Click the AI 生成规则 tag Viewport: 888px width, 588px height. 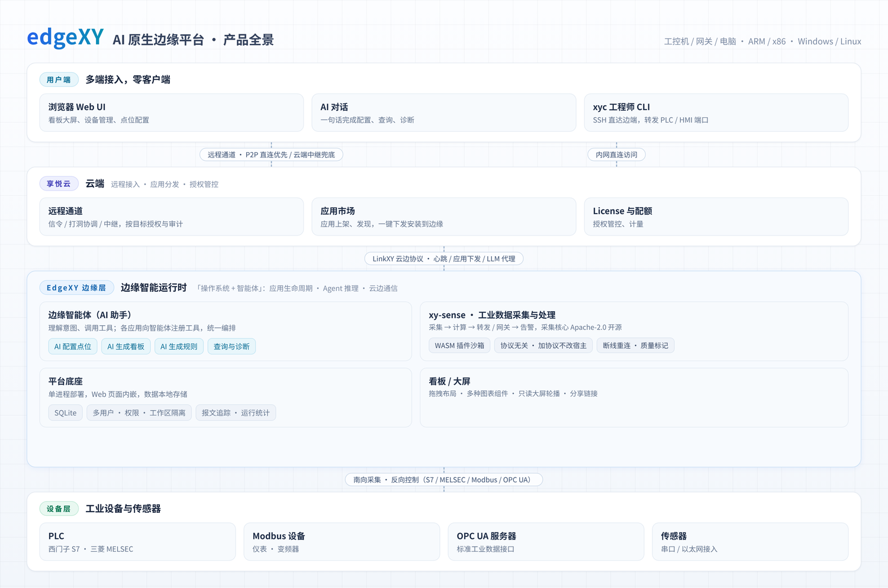(x=179, y=346)
